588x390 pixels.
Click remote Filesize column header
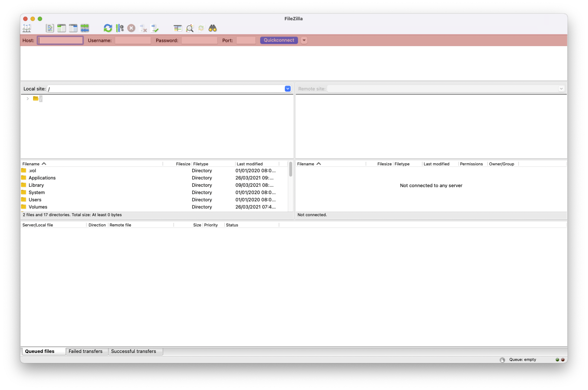380,164
